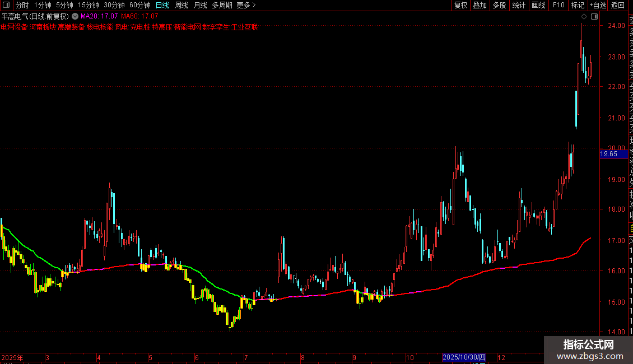Toggle the left sidebar panel icon
Image resolution: width=633 pixels, height=364 pixels.
pos(6,5)
